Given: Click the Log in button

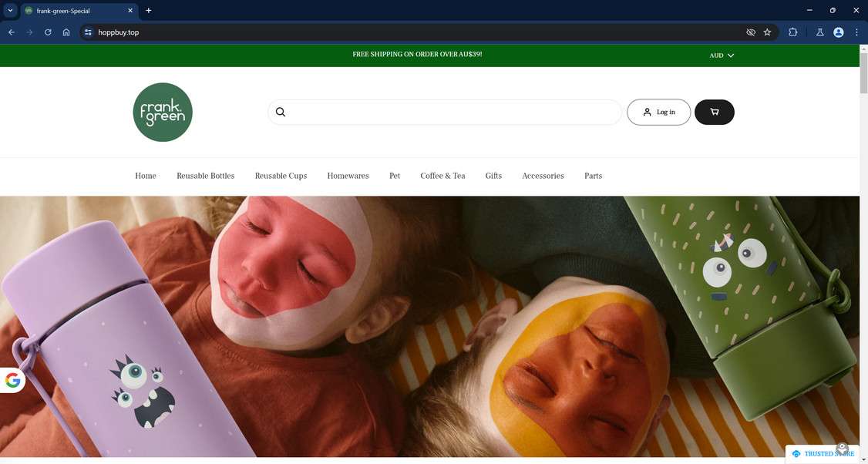Looking at the screenshot, I should pyautogui.click(x=659, y=112).
